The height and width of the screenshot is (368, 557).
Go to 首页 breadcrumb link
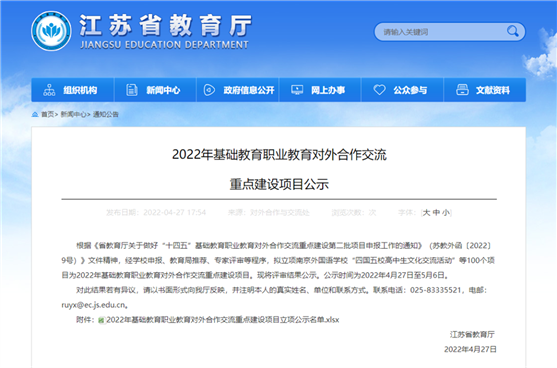pos(48,114)
